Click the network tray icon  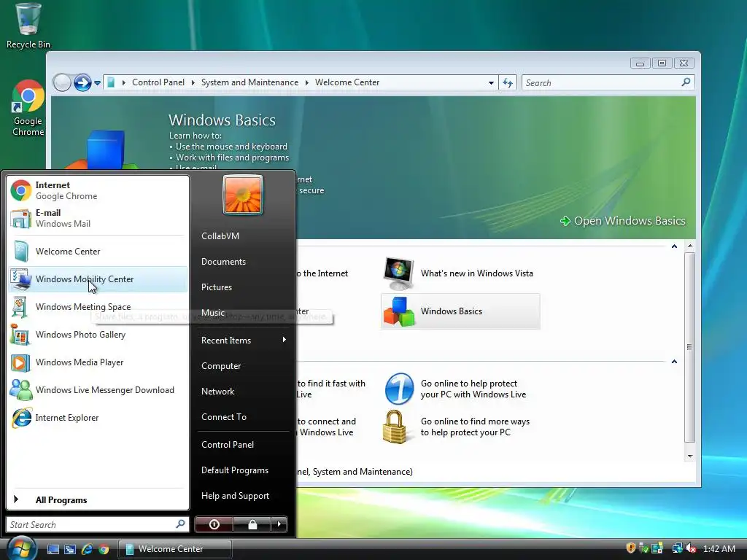tap(677, 548)
